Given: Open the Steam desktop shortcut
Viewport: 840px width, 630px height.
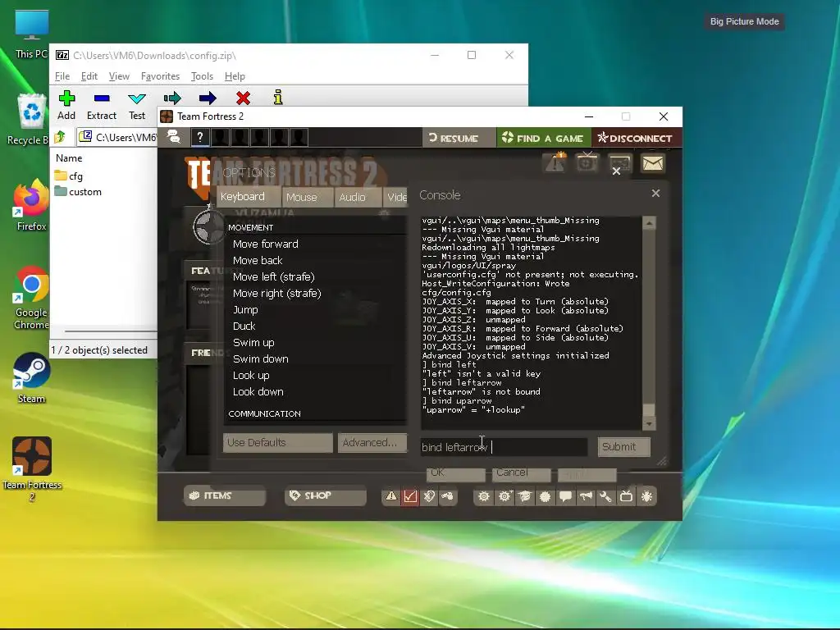Looking at the screenshot, I should [31, 377].
